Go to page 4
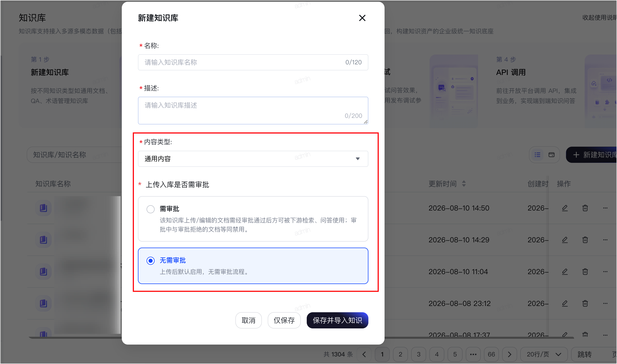Screen dimensions: 617x364 (x=437, y=354)
